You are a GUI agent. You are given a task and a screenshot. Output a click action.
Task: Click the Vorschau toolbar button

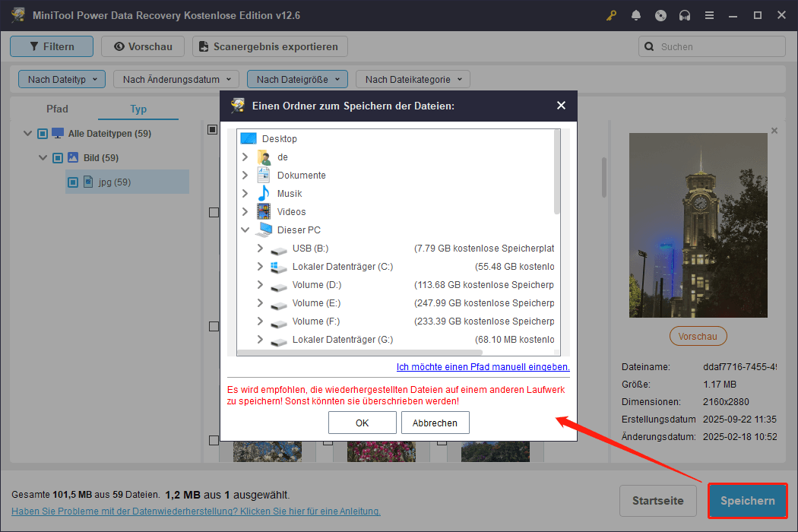pos(143,46)
